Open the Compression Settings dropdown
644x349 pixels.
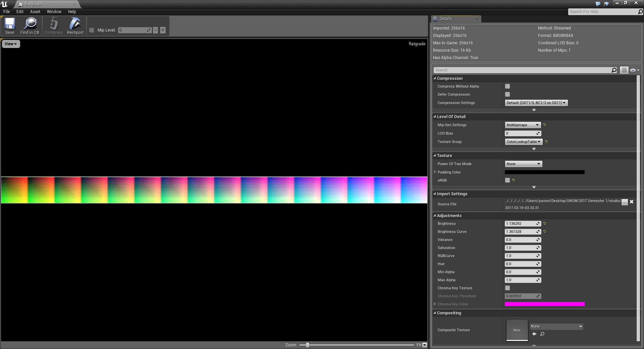pyautogui.click(x=536, y=103)
